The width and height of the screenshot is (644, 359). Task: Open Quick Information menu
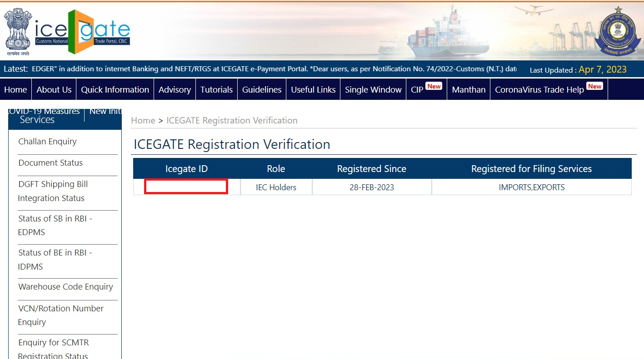pos(115,89)
